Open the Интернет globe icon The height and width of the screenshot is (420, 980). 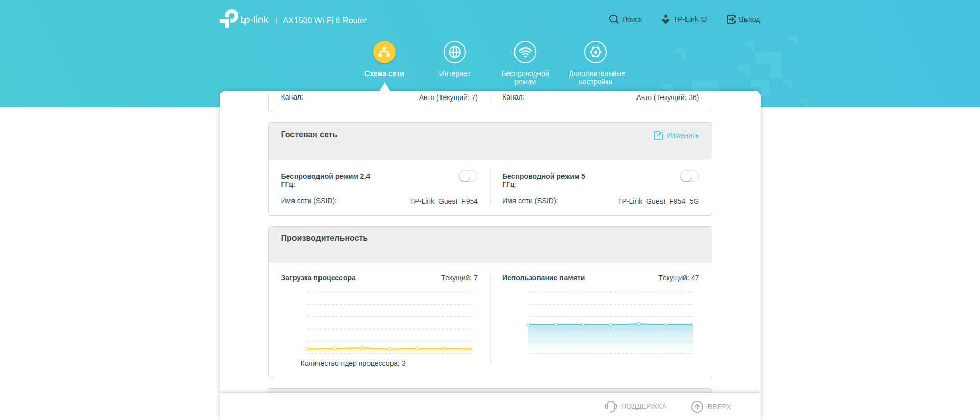[455, 52]
